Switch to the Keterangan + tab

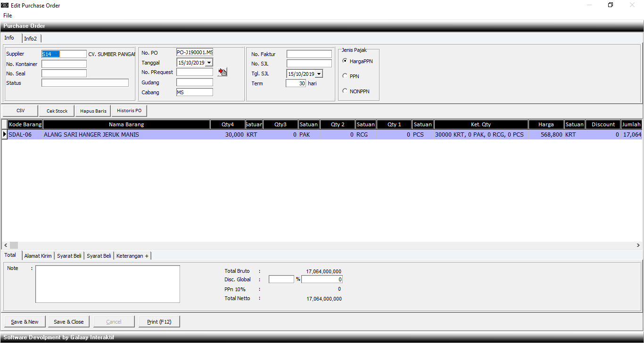(x=132, y=256)
